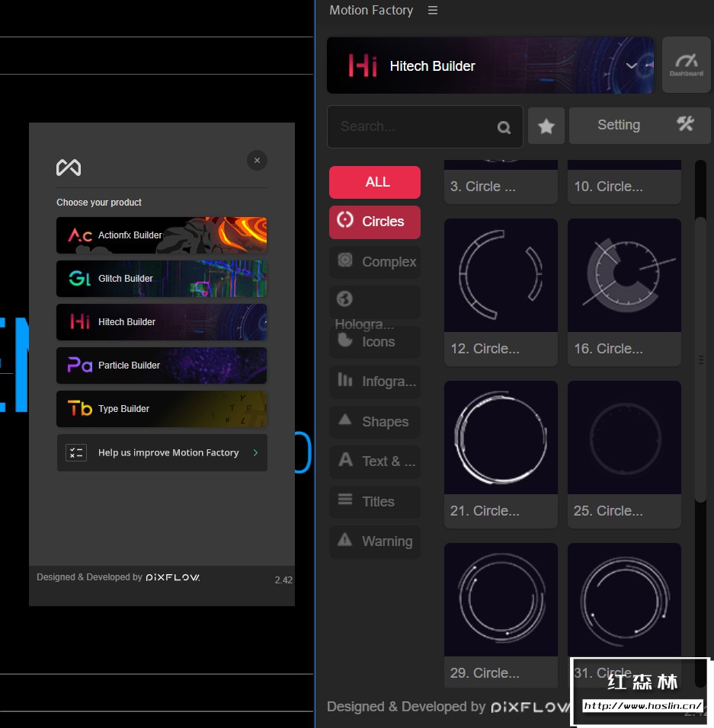Screen dimensions: 714x728
Task: Click the search magnifier icon
Action: click(x=504, y=127)
